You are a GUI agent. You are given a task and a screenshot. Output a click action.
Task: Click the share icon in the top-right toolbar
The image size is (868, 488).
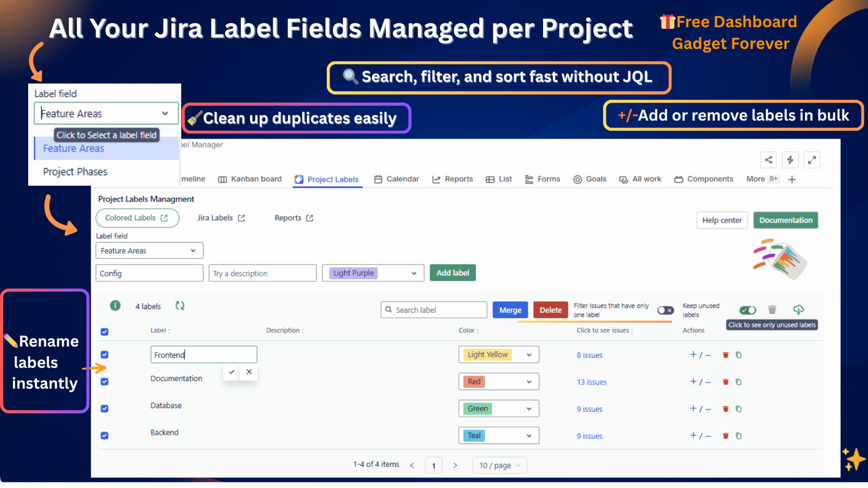tap(768, 159)
